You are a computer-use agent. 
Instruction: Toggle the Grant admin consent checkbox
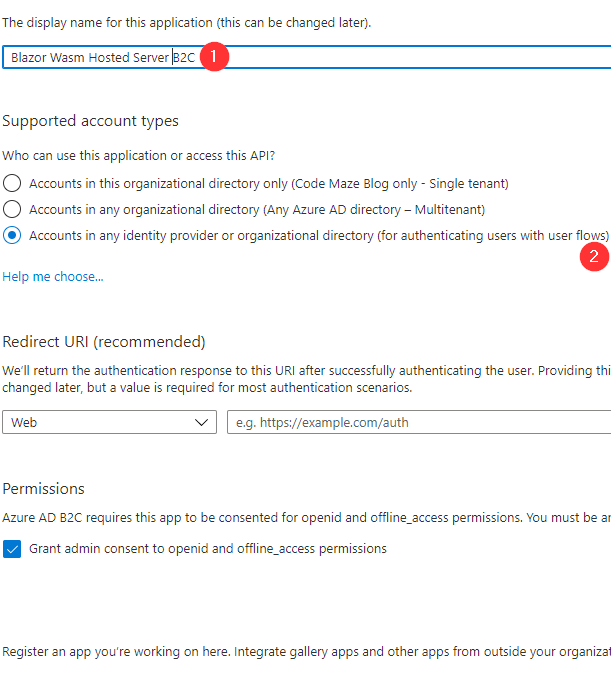[x=12, y=549]
